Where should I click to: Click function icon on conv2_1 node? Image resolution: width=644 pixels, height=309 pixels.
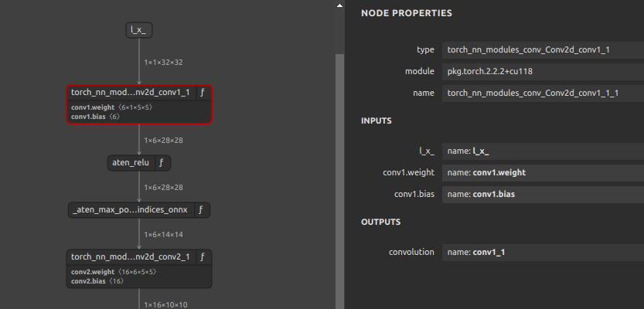click(x=203, y=257)
